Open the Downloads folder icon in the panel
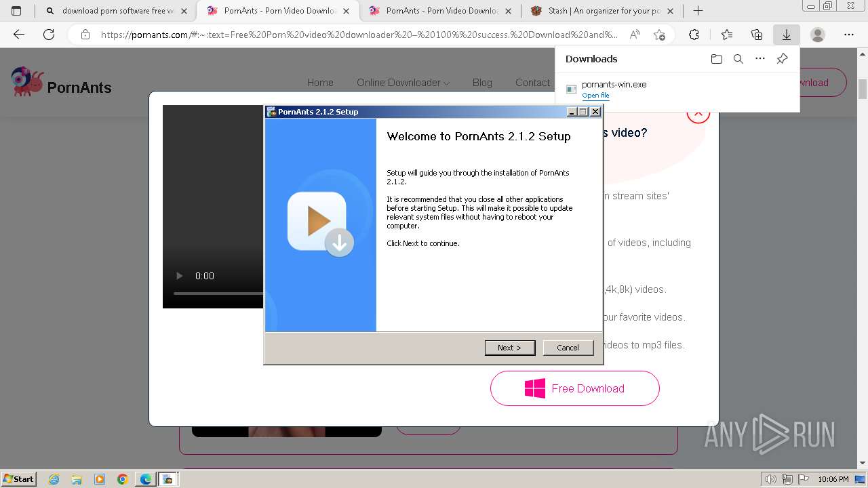 point(717,59)
